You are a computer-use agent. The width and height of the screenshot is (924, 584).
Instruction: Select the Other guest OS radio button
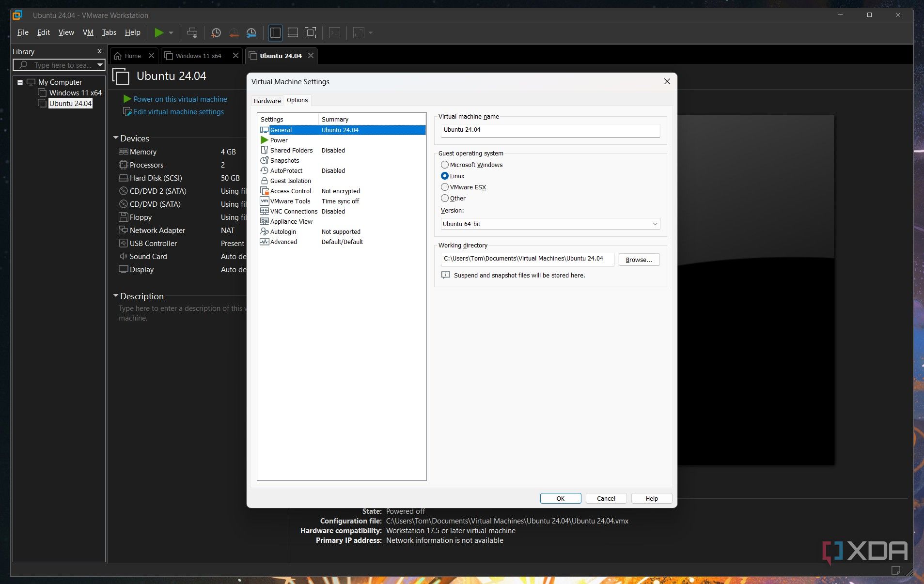444,198
